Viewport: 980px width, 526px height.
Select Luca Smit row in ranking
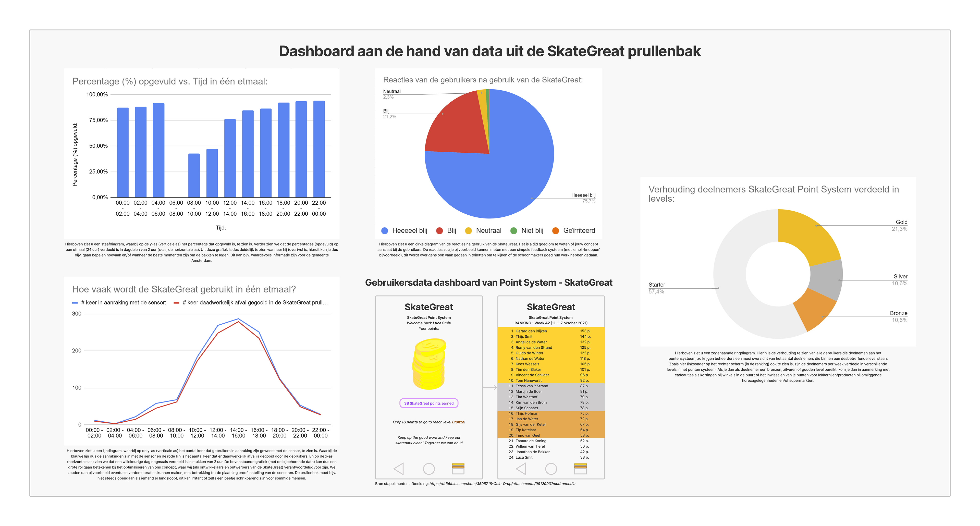(x=524, y=457)
